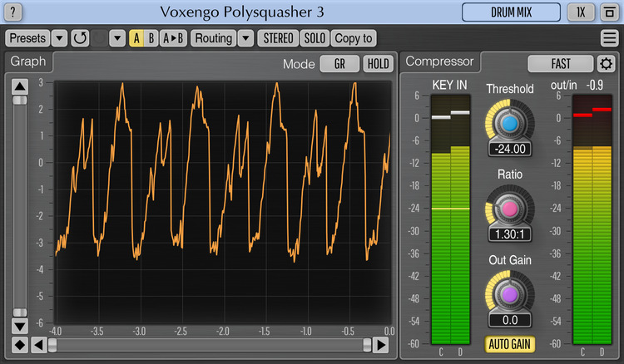Open the undo history dropdown arrow

[x=117, y=38]
